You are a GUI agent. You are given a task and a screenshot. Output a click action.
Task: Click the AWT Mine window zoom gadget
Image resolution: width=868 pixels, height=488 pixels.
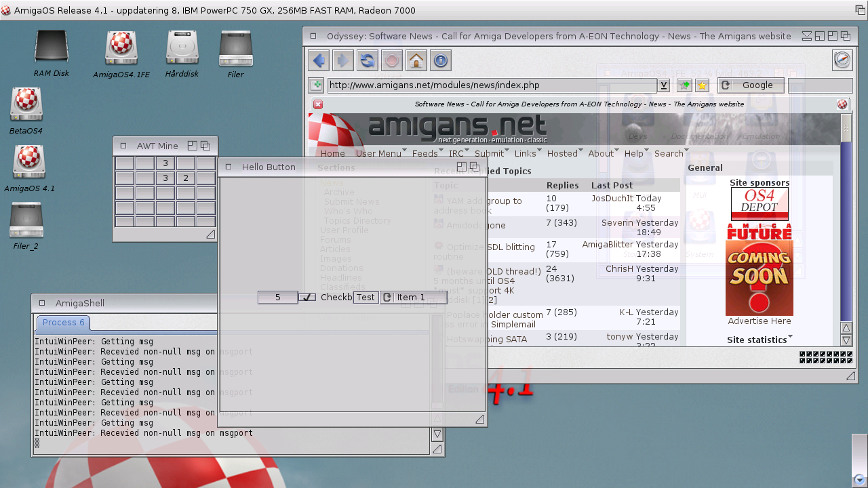[x=192, y=146]
